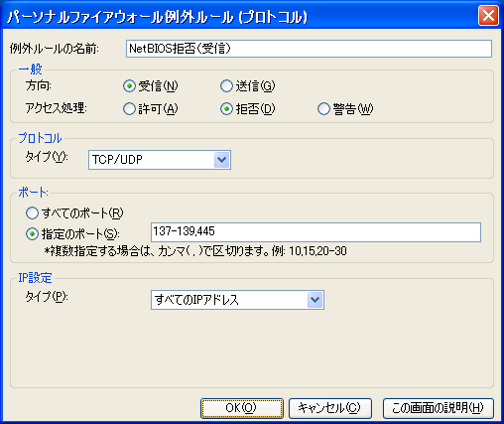
Task: Close the dialog with the red X
Action: click(x=488, y=16)
